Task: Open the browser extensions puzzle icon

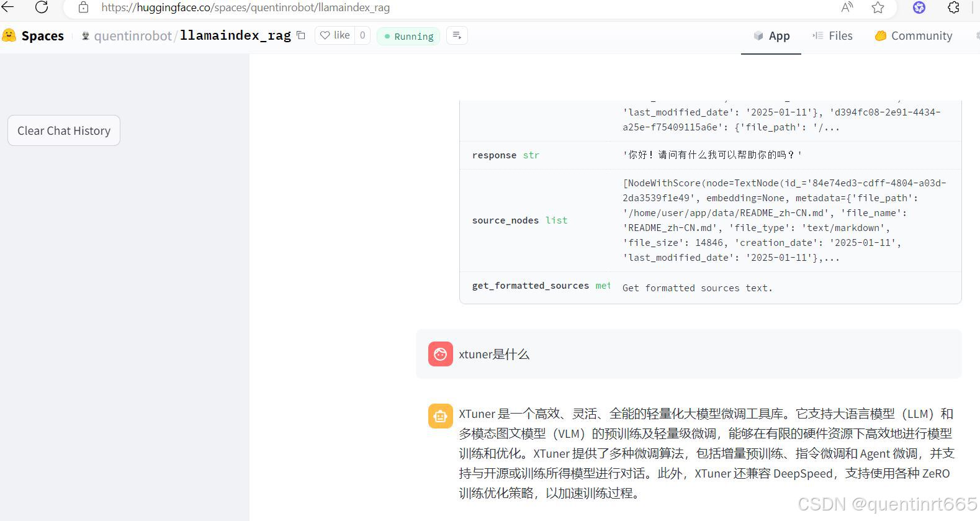Action: [953, 7]
